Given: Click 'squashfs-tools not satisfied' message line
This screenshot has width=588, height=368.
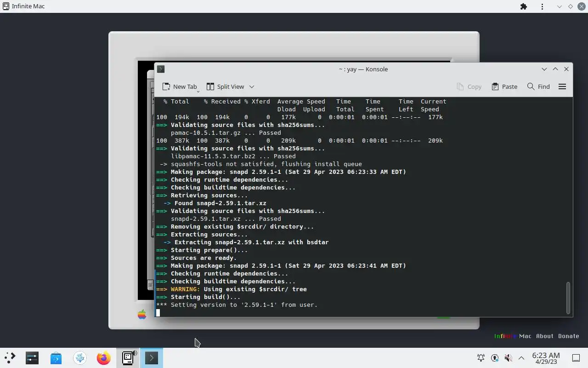Looking at the screenshot, I should (260, 164).
